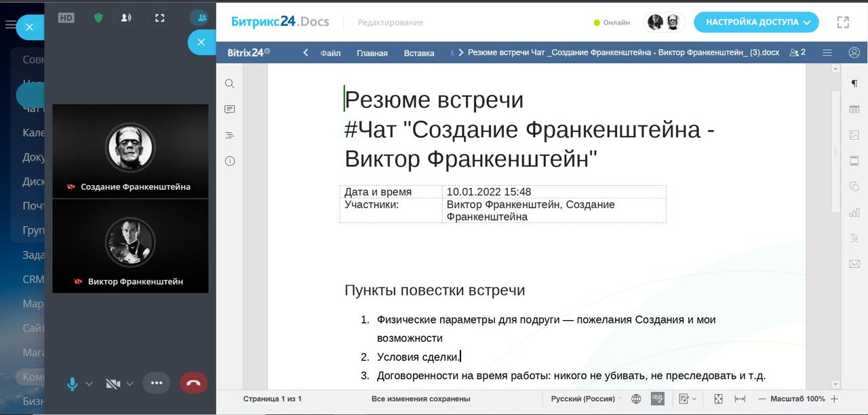The height and width of the screenshot is (415, 868).
Task: Open view settings hamburger in editor toolbar
Action: click(x=827, y=52)
